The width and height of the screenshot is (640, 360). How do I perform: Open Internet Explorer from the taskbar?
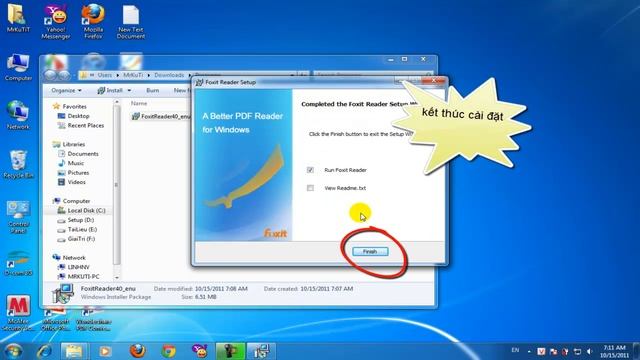pos(44,351)
